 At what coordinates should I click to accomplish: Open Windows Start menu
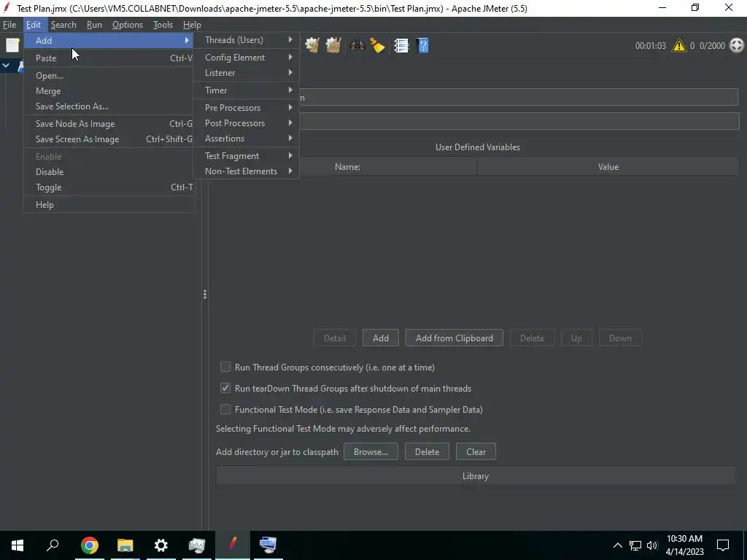18,545
